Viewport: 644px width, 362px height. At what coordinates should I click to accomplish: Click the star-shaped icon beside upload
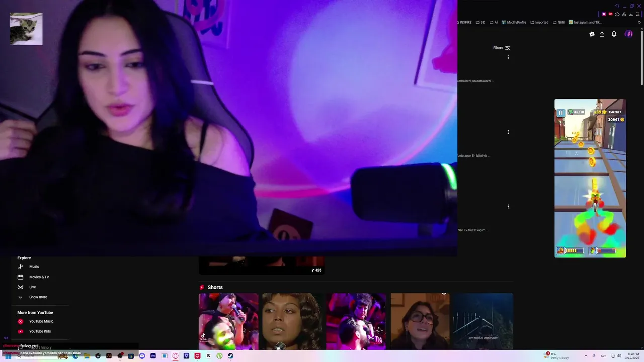[592, 34]
